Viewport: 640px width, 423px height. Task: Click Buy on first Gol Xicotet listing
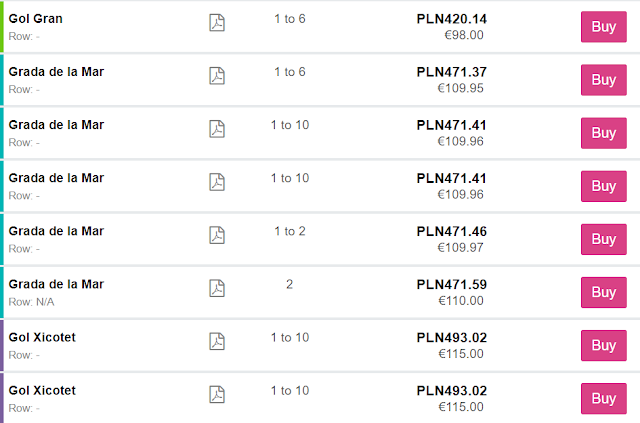click(x=603, y=345)
